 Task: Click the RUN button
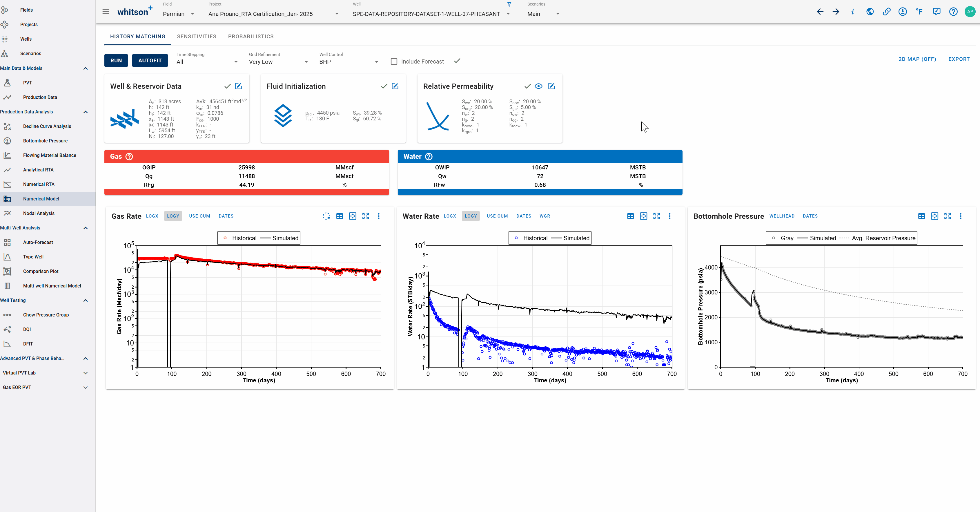click(116, 61)
